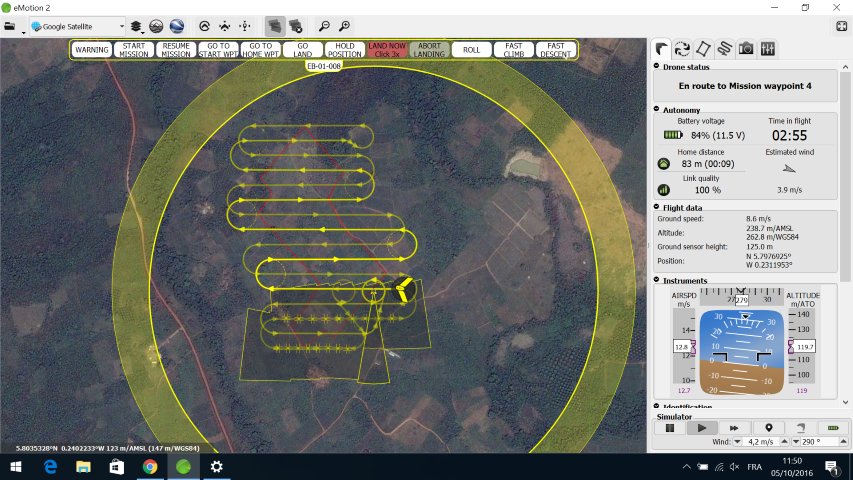The height and width of the screenshot is (480, 853).
Task: Click the yellow drone marker on map
Action: point(403,289)
